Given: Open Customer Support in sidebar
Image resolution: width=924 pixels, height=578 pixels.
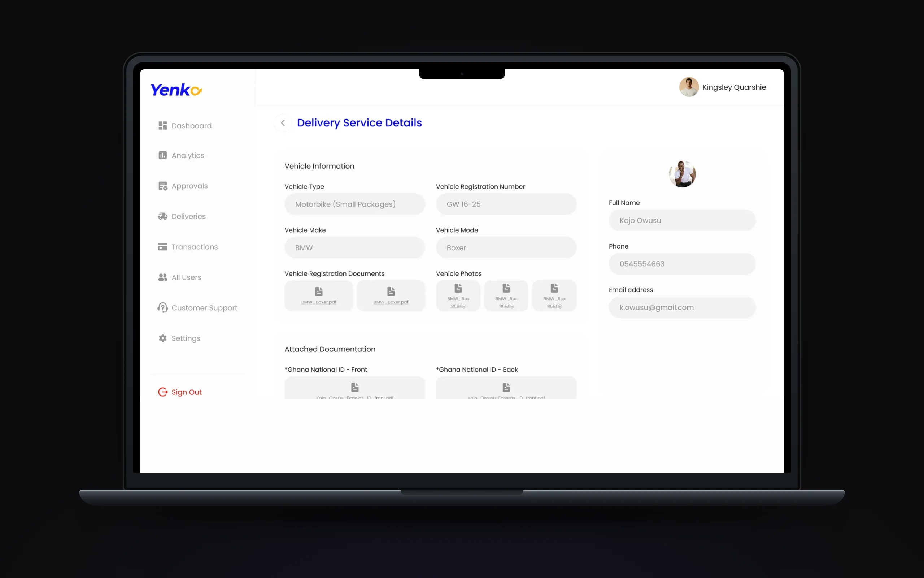Looking at the screenshot, I should [197, 308].
